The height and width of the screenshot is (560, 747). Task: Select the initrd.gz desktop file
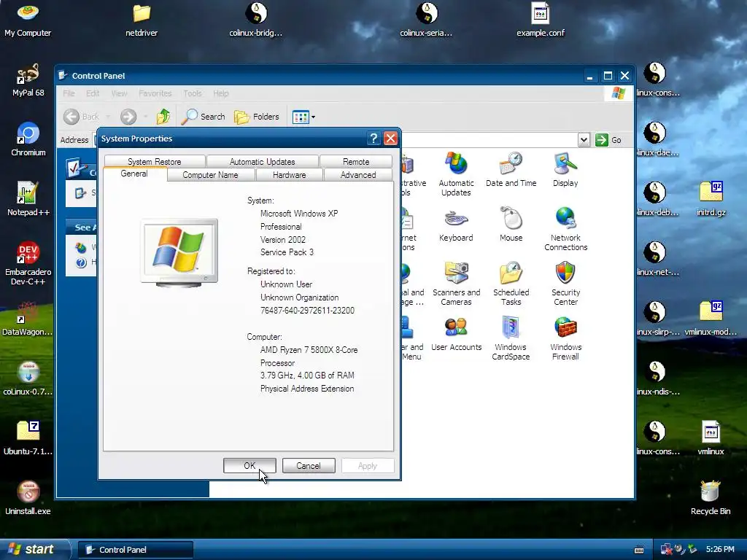(711, 199)
